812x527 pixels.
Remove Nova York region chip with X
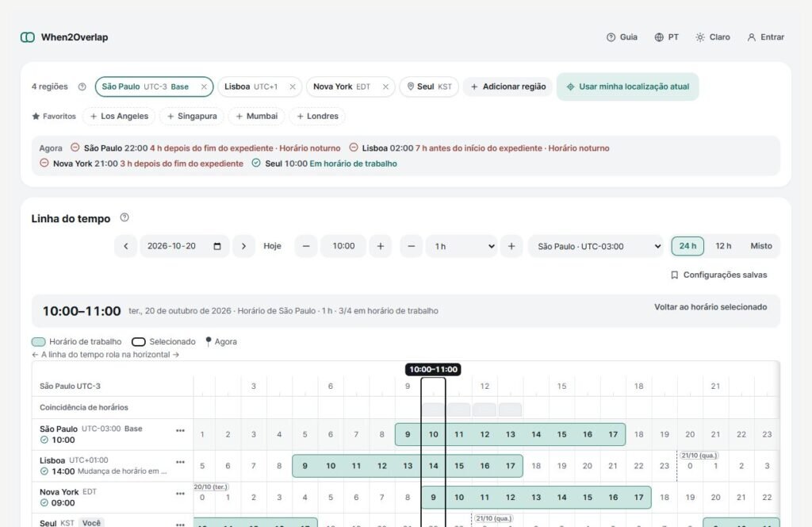(386, 87)
